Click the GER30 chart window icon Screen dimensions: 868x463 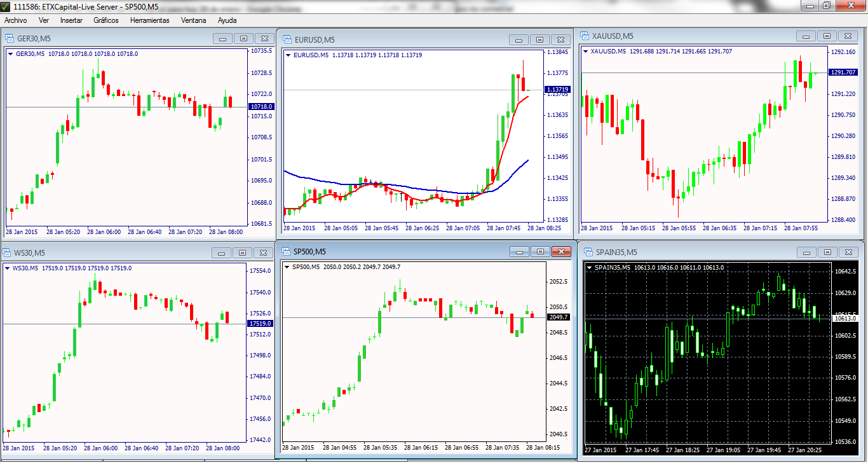coord(10,38)
